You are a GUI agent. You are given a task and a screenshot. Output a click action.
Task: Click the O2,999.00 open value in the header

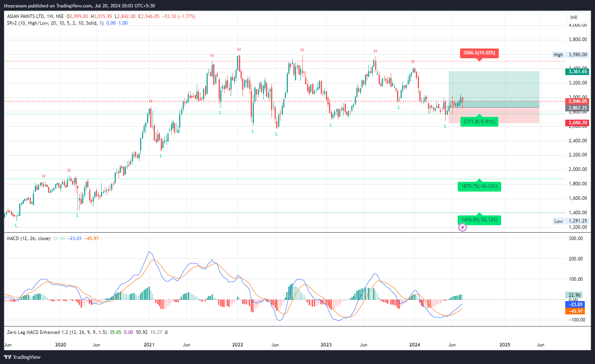(x=77, y=16)
